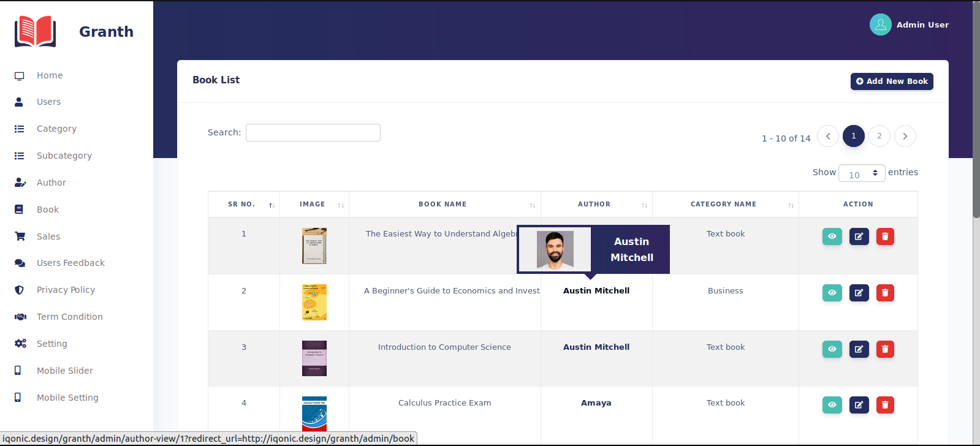This screenshot has height=446, width=980.
Task: Open Users menu item
Action: click(x=49, y=102)
